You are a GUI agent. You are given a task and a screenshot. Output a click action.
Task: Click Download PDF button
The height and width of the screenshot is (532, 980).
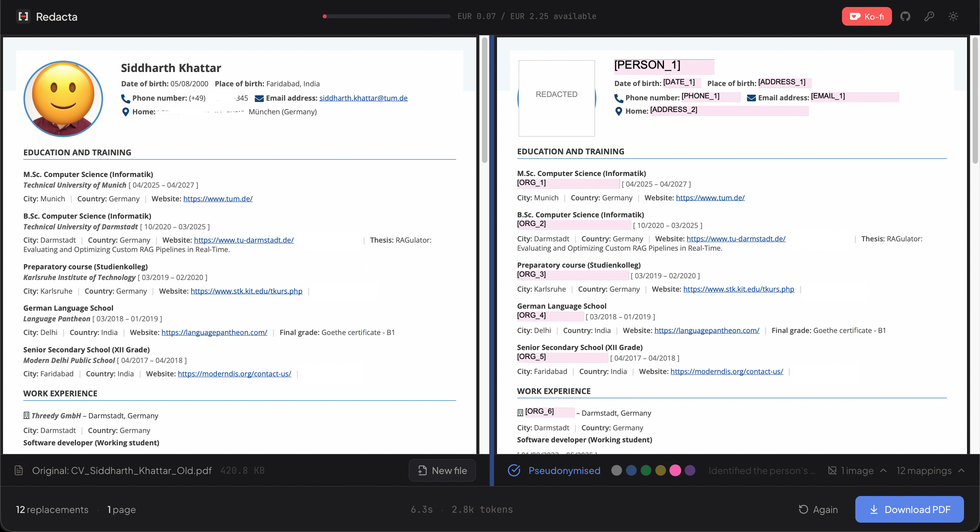pyautogui.click(x=909, y=510)
